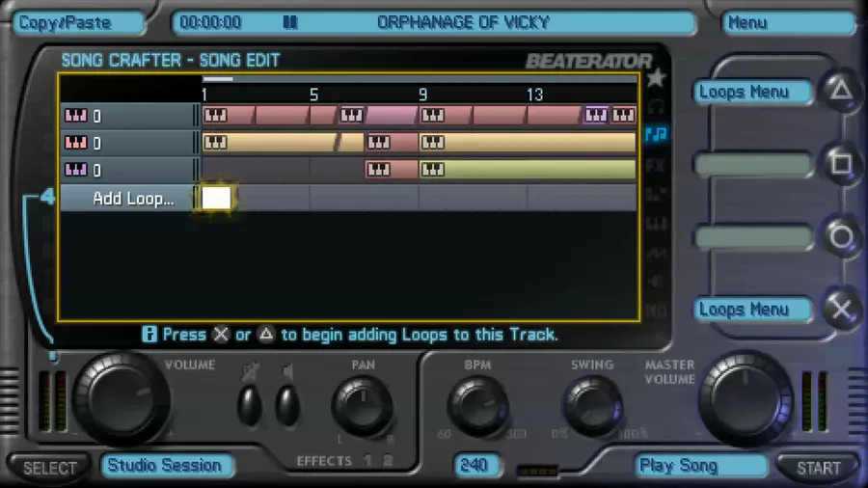Screen dimensions: 868x488
Task: Select keyboard icon of second track header
Action: point(76,143)
